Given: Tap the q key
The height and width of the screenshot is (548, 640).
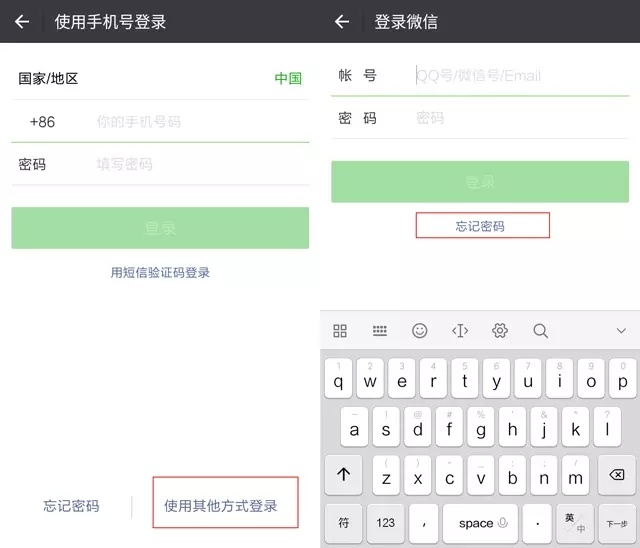Looking at the screenshot, I should [338, 378].
